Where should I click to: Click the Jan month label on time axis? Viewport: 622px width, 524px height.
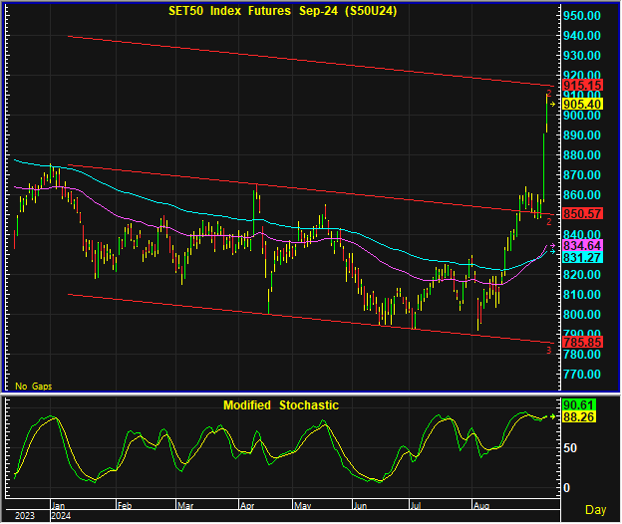58,505
